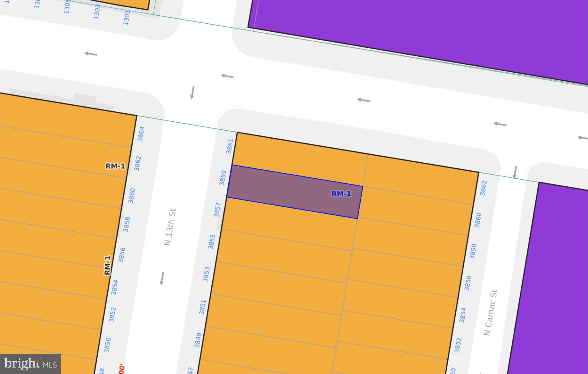Click the one-way arrow below N 13th St label
Image resolution: width=588 pixels, height=374 pixels.
click(x=162, y=278)
